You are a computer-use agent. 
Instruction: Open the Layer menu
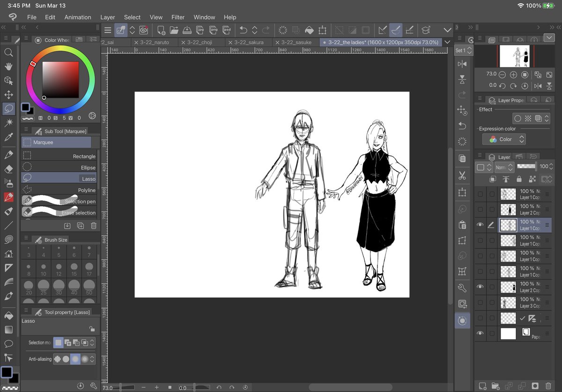[108, 17]
